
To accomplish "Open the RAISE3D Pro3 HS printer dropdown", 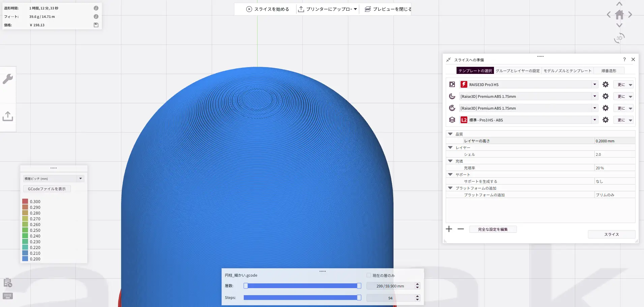I will point(529,85).
